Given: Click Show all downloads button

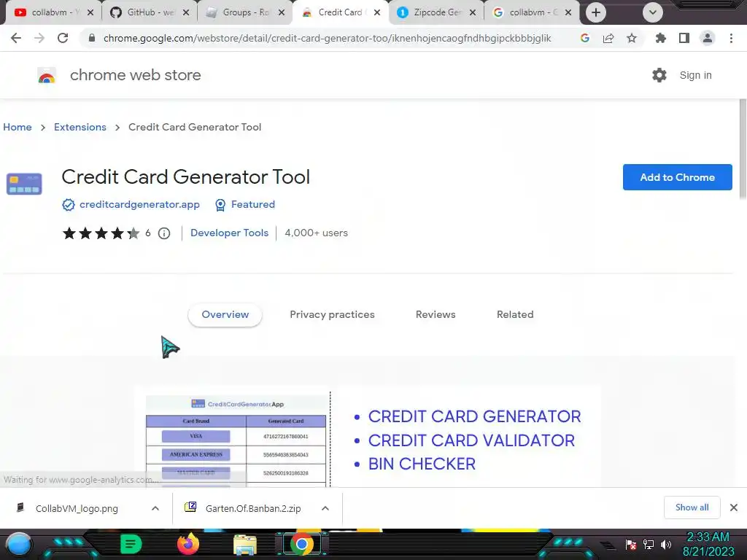Looking at the screenshot, I should pyautogui.click(x=692, y=507).
